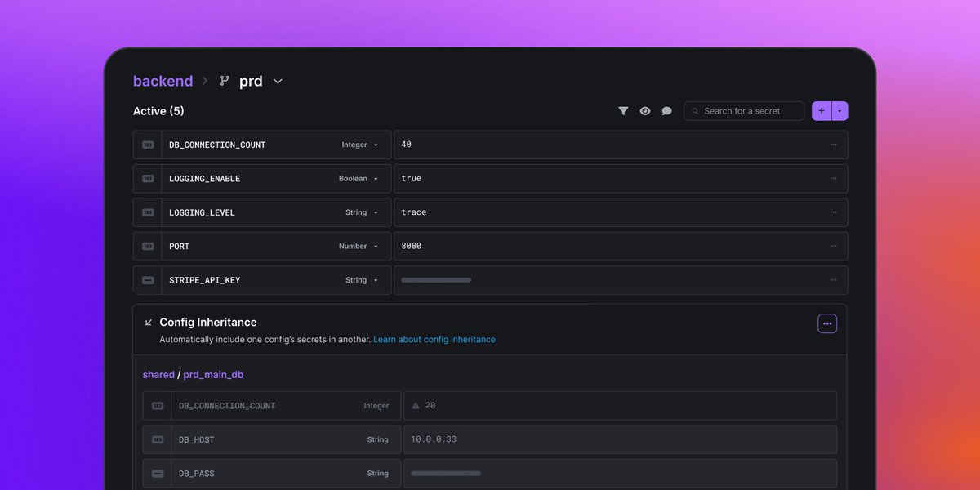Open more options for LOGGING_ENABLE row
The image size is (980, 490).
click(833, 178)
